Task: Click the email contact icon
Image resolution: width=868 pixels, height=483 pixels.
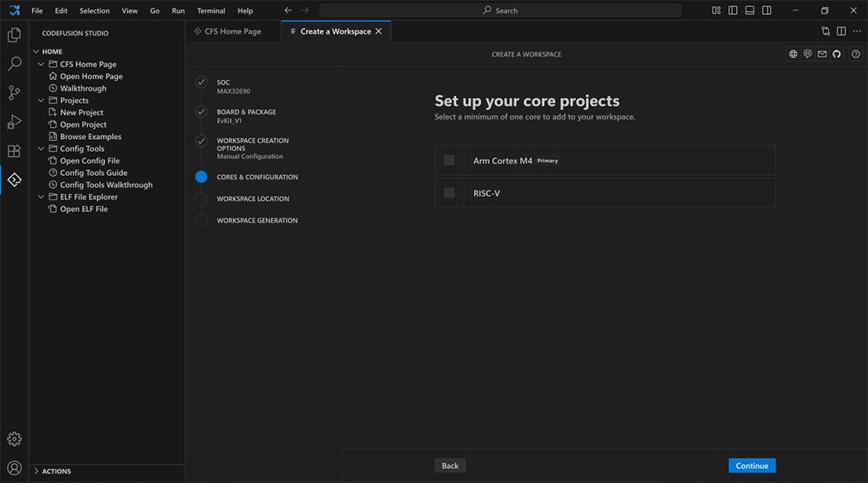Action: pos(822,53)
